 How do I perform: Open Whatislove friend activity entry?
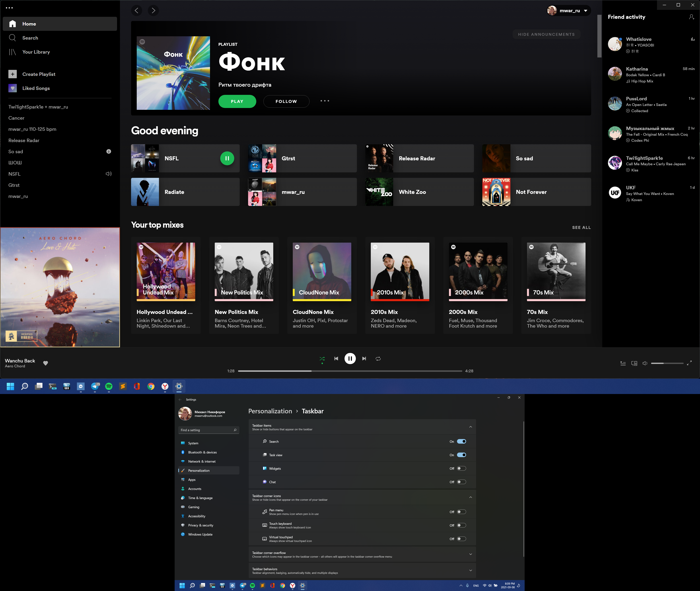[651, 45]
